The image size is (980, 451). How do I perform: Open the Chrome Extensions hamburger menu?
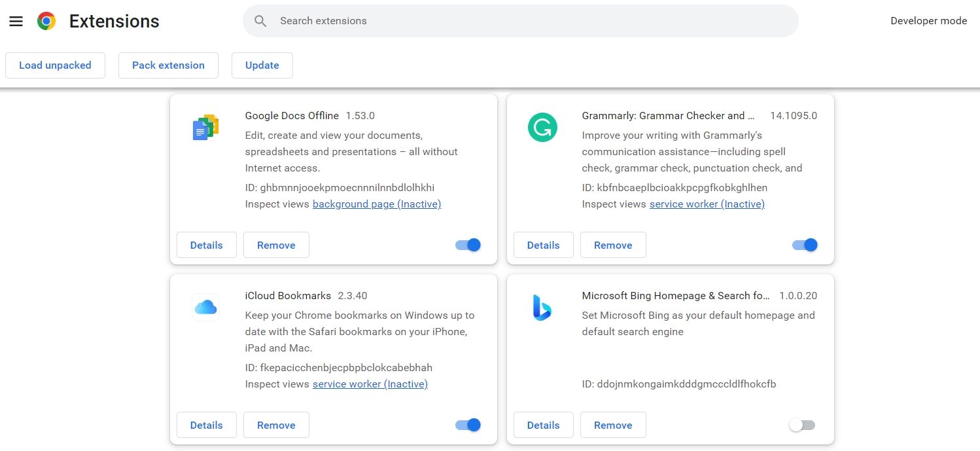[x=16, y=20]
